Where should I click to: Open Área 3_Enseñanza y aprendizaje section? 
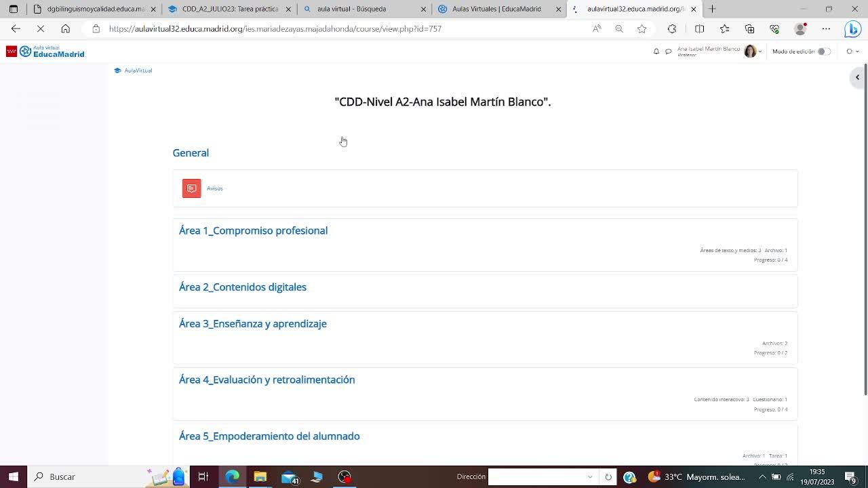click(x=253, y=323)
